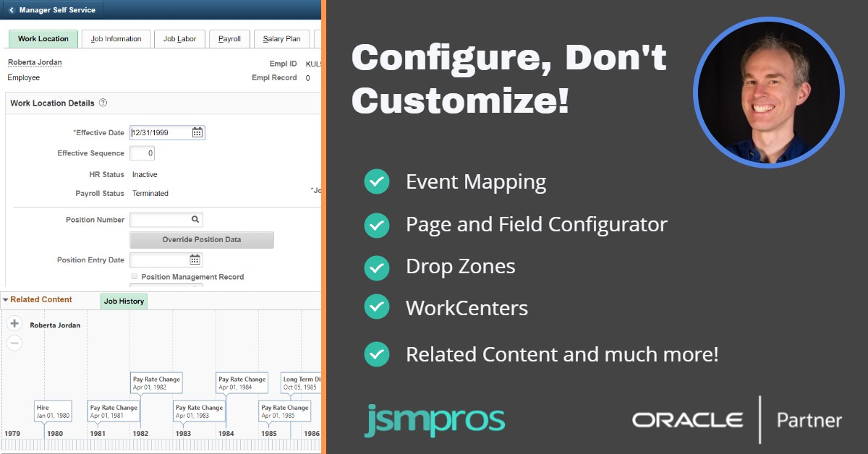The image size is (868, 454).
Task: Switch to the Job Information tab
Action: pyautogui.click(x=116, y=39)
